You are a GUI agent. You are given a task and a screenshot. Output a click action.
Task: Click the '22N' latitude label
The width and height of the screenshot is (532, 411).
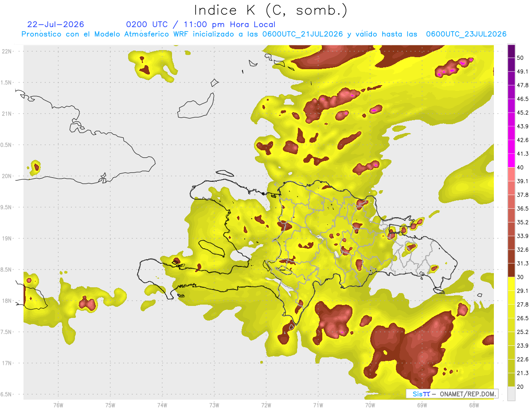point(7,51)
